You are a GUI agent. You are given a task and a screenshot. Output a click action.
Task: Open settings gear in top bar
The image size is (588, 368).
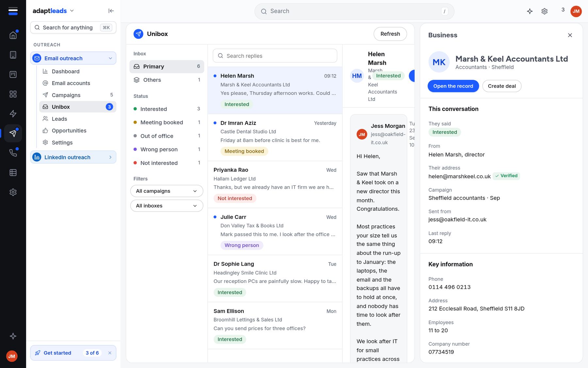tap(545, 11)
